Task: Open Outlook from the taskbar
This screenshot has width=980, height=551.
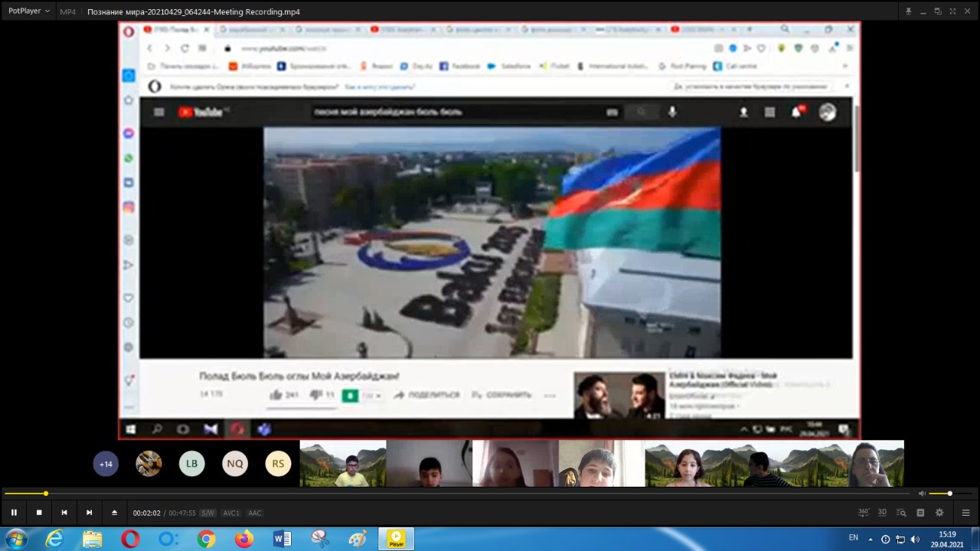Action: pyautogui.click(x=168, y=540)
